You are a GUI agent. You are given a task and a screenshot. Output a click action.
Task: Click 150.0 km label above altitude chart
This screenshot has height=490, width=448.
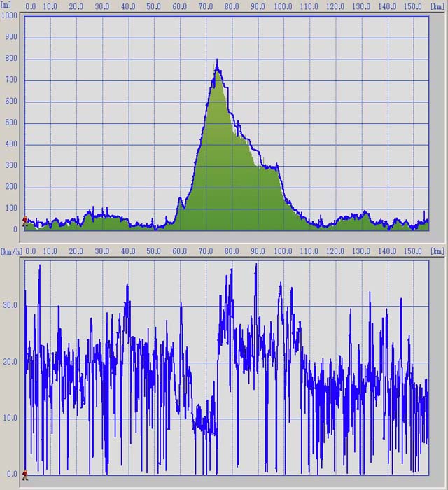[x=413, y=6]
